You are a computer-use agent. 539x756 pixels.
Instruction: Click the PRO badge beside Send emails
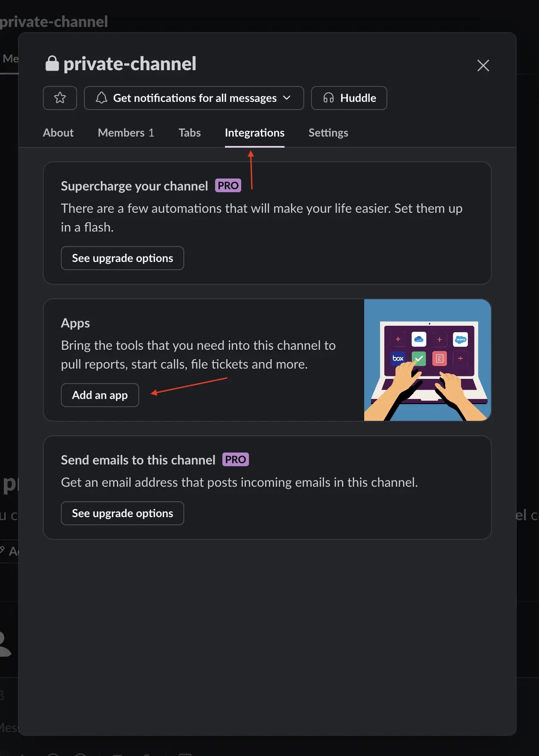point(236,459)
